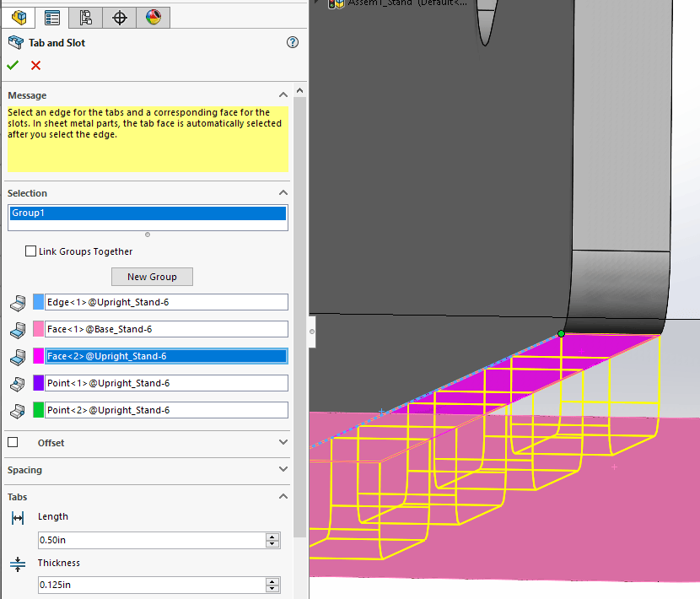Expand the Spacing section
Viewport: 700px width, 599px height.
tap(283, 470)
